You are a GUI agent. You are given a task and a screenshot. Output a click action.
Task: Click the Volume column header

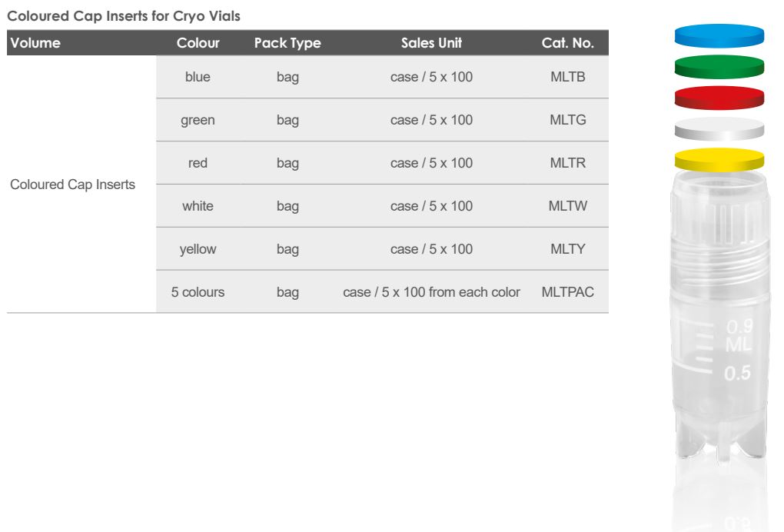pyautogui.click(x=35, y=43)
